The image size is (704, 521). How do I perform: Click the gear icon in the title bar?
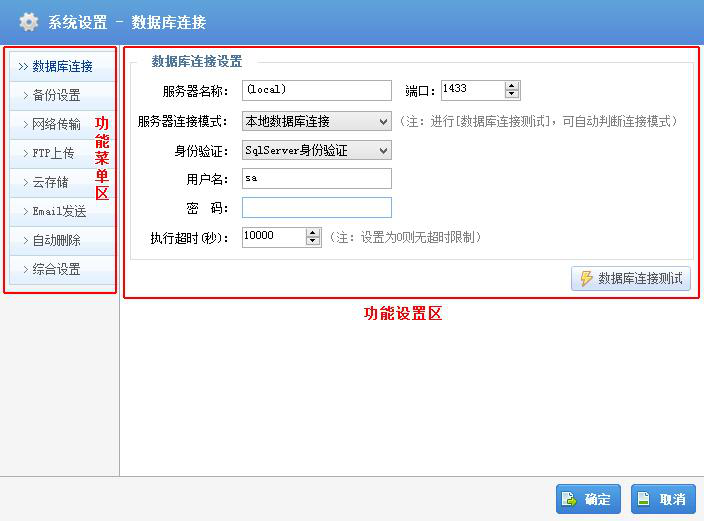(29, 22)
